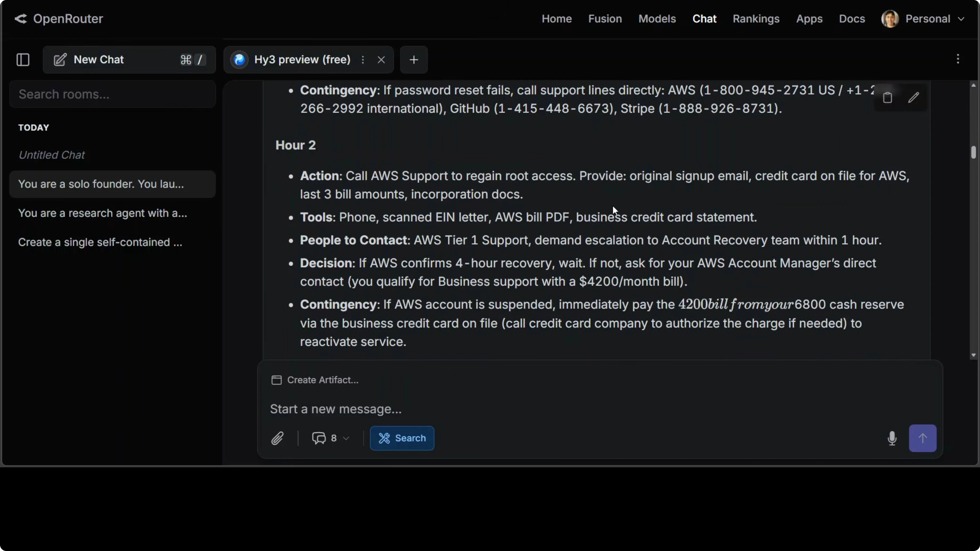Open Hy3 preview model options menu
The image size is (980, 551).
363,60
